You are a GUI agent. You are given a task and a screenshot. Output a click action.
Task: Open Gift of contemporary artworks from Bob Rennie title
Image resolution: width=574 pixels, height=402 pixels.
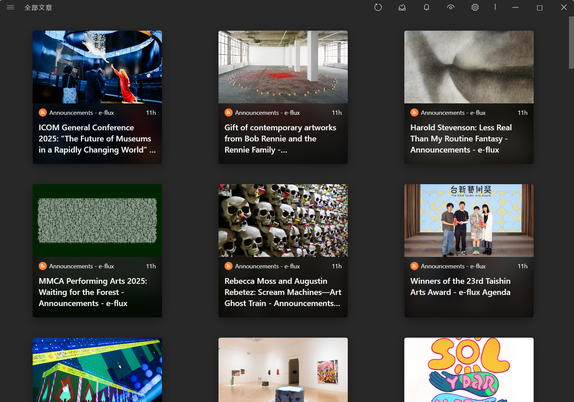[x=280, y=139]
